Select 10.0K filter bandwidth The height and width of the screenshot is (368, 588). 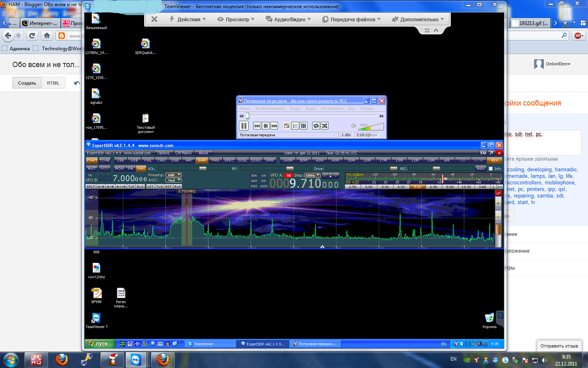click(x=466, y=187)
